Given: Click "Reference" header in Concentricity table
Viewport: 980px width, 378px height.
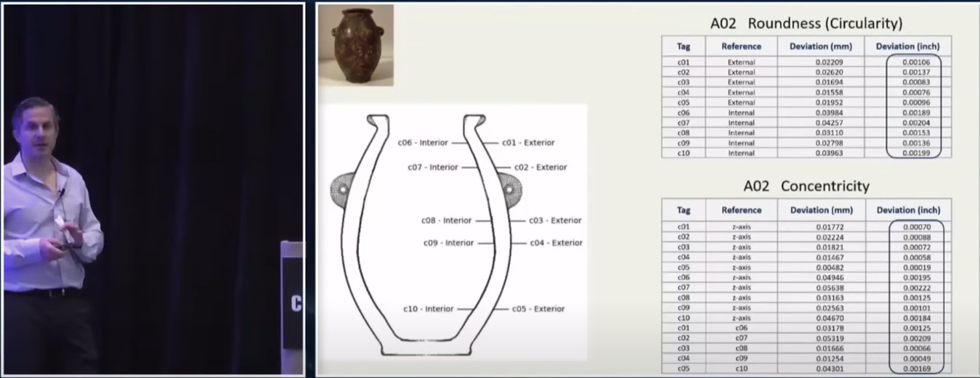Looking at the screenshot, I should 741,210.
